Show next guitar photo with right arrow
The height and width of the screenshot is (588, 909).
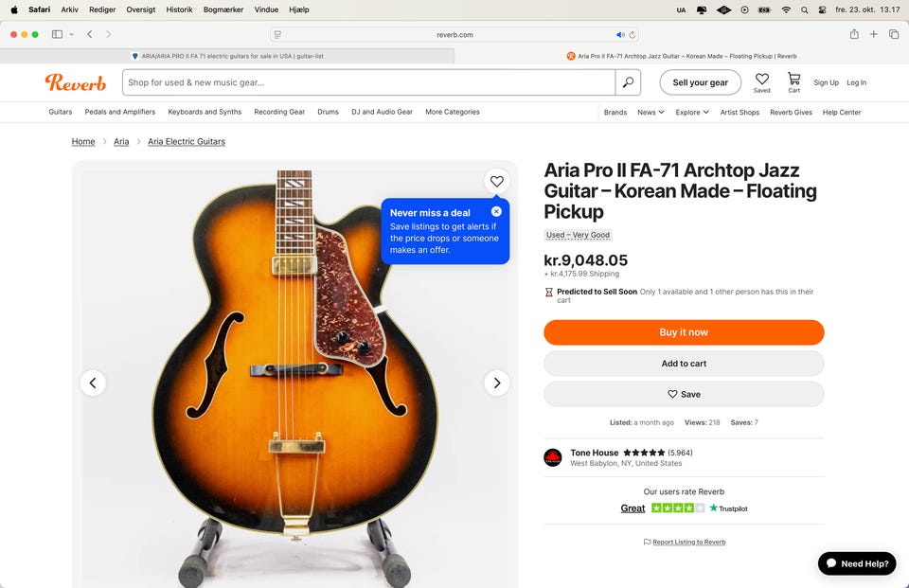(x=497, y=383)
